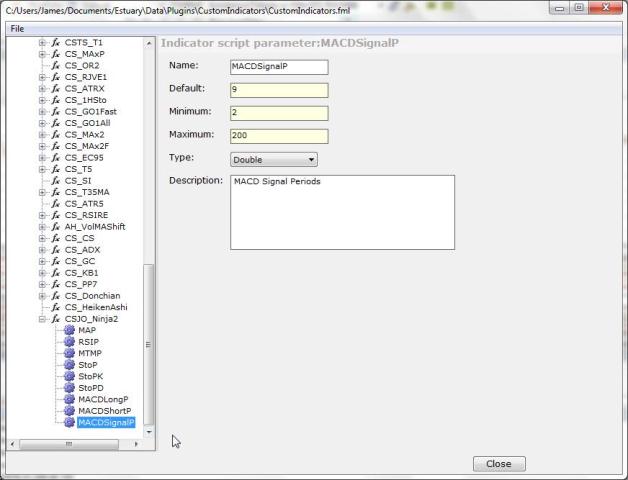The width and height of the screenshot is (628, 480).
Task: Click the gear icon beside MTMP parameter
Action: pyautogui.click(x=69, y=353)
